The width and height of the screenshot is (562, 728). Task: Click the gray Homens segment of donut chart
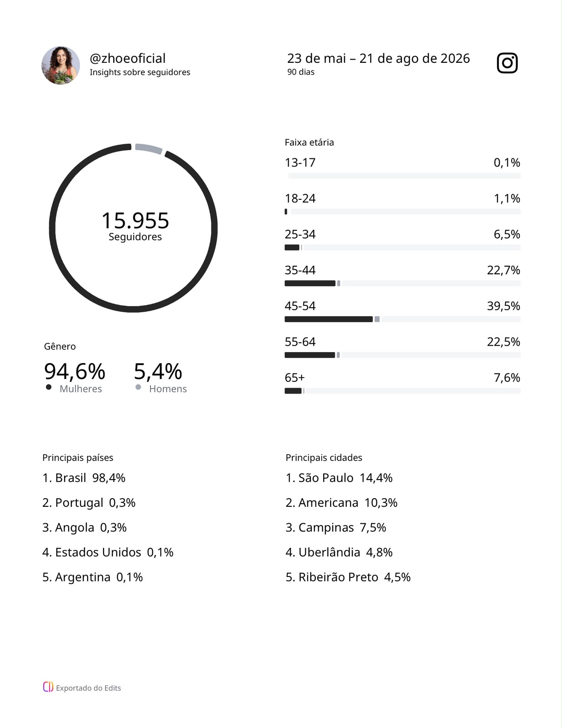[149, 148]
